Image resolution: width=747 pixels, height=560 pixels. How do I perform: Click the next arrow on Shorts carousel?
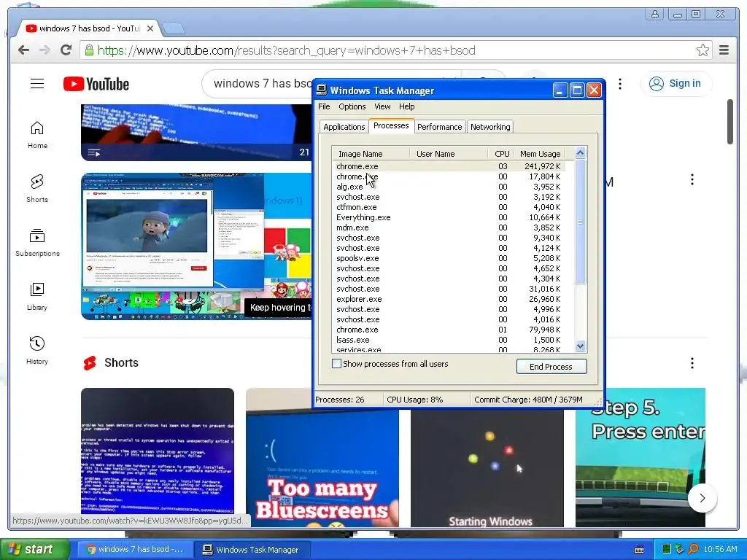(x=703, y=498)
